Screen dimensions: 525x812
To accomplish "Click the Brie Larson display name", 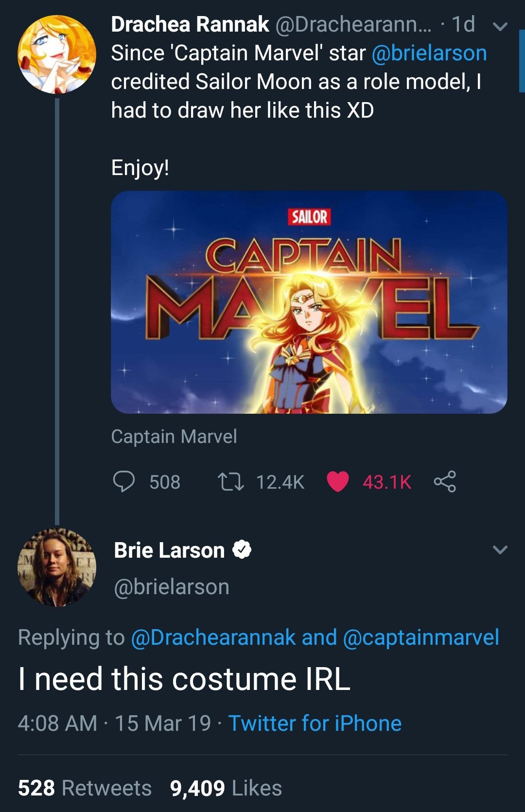I will (x=169, y=550).
